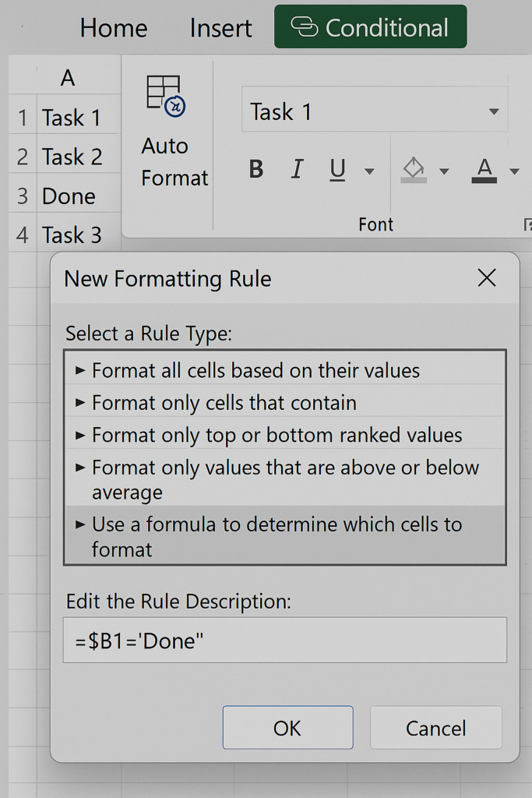Select cell A3 containing Done

pyautogui.click(x=69, y=196)
